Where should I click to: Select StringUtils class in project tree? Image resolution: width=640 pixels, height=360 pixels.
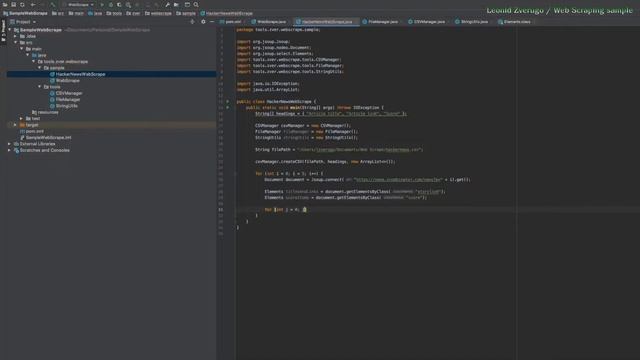click(x=67, y=106)
